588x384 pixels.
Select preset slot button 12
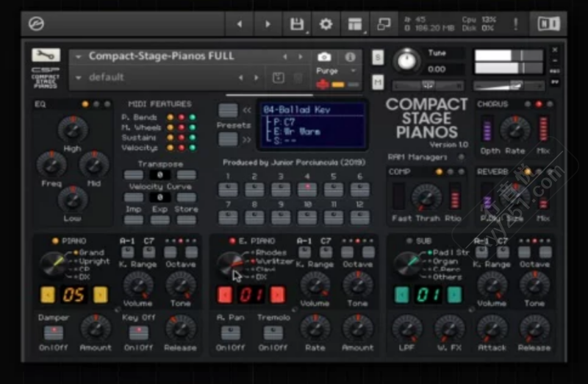[359, 218]
